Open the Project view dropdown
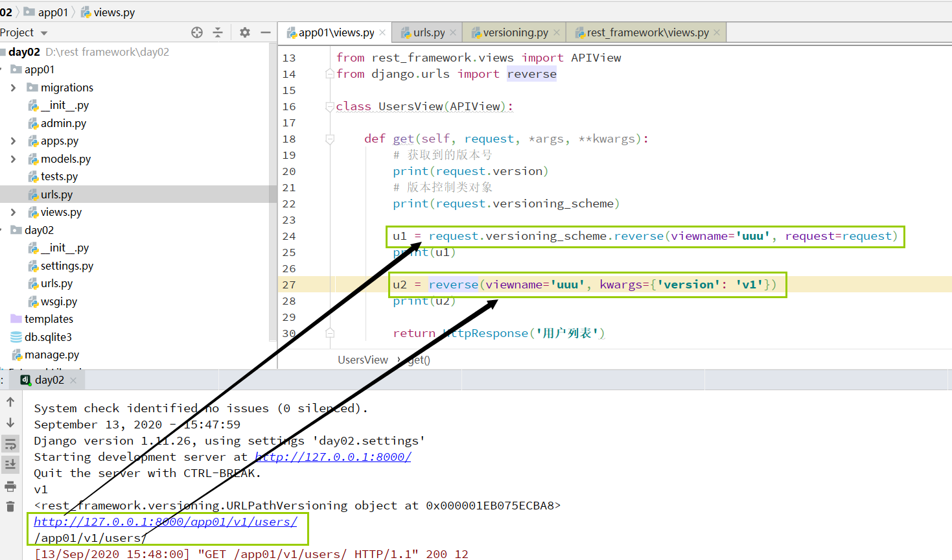Image resolution: width=952 pixels, height=560 pixels. click(x=44, y=33)
